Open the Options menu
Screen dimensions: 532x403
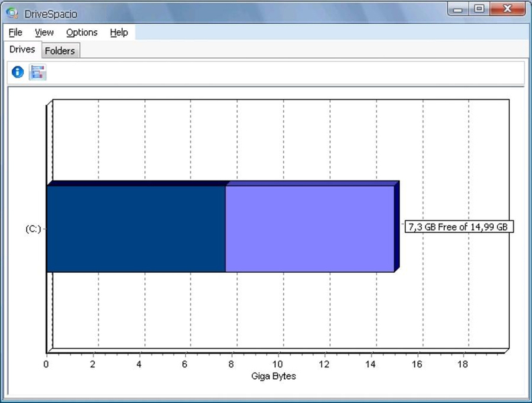(82, 32)
